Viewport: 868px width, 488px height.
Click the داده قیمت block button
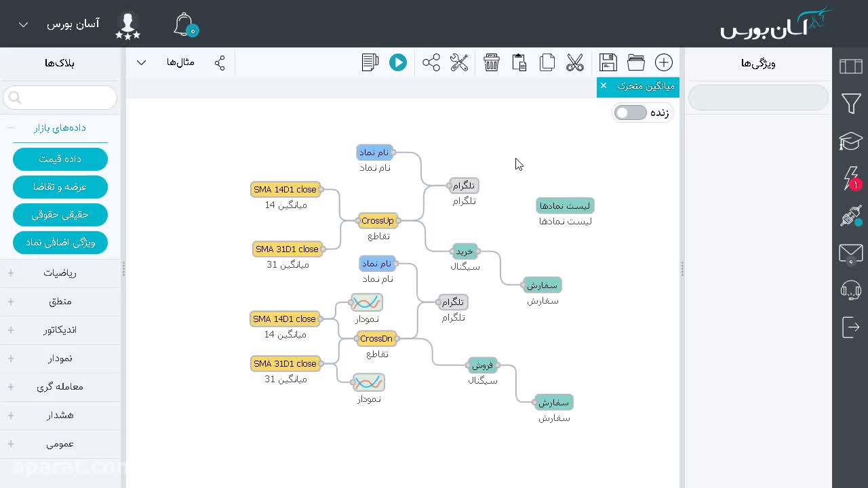(60, 159)
